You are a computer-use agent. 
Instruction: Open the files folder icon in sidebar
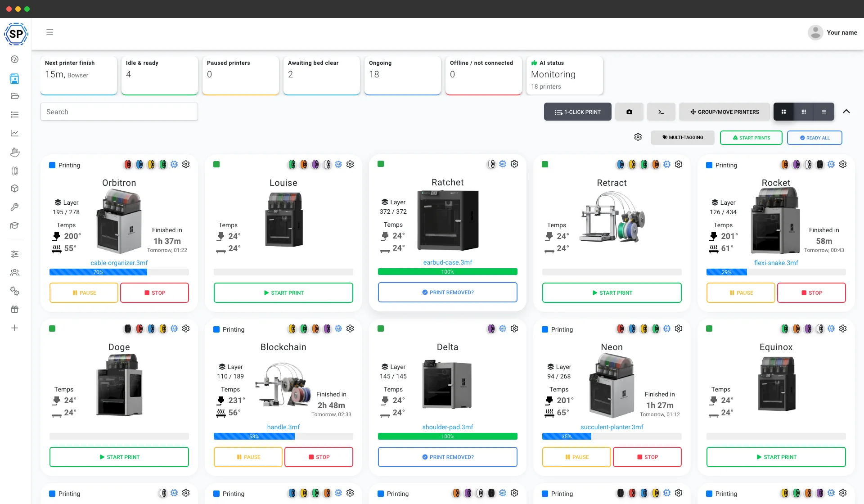(14, 96)
